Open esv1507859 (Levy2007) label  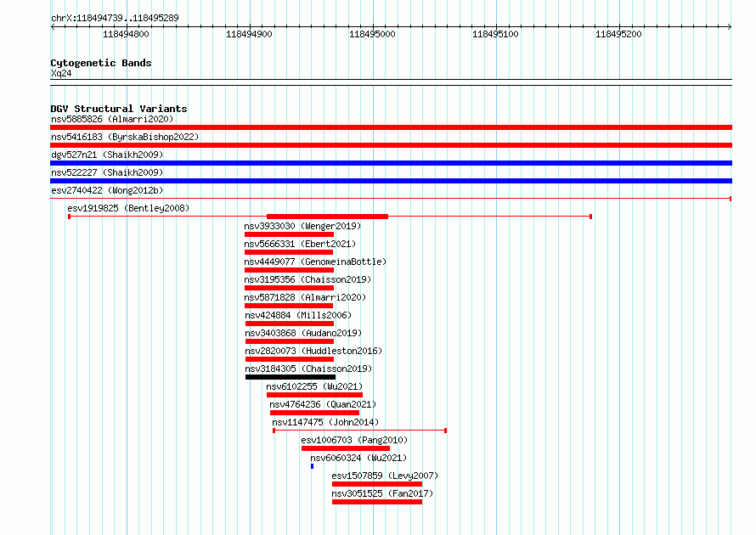[386, 476]
